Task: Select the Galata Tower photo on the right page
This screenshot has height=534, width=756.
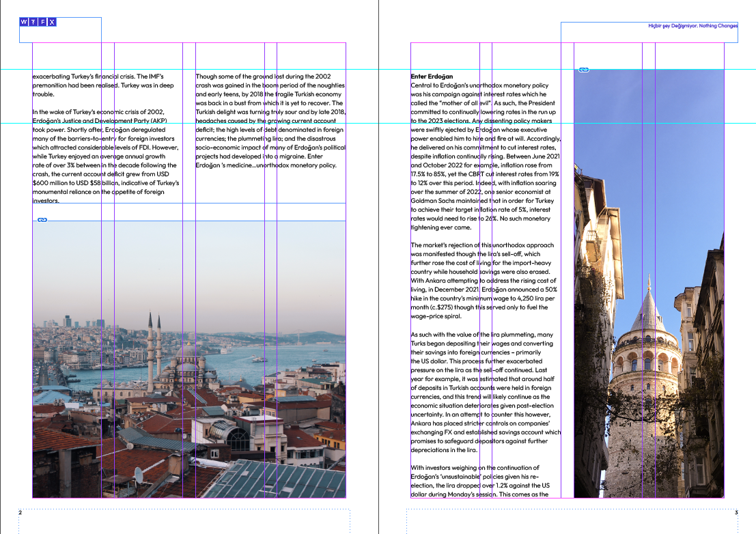Action: (x=649, y=283)
